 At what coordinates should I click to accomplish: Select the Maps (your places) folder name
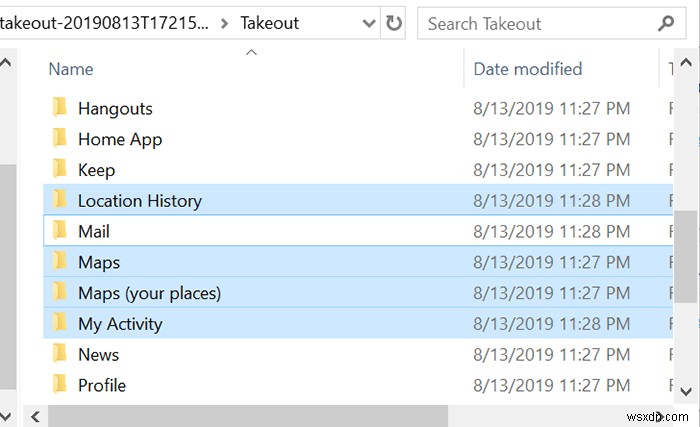coord(149,293)
